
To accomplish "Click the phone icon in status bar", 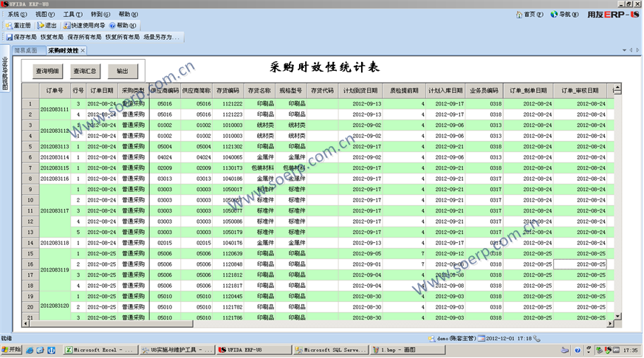I will [537, 339].
